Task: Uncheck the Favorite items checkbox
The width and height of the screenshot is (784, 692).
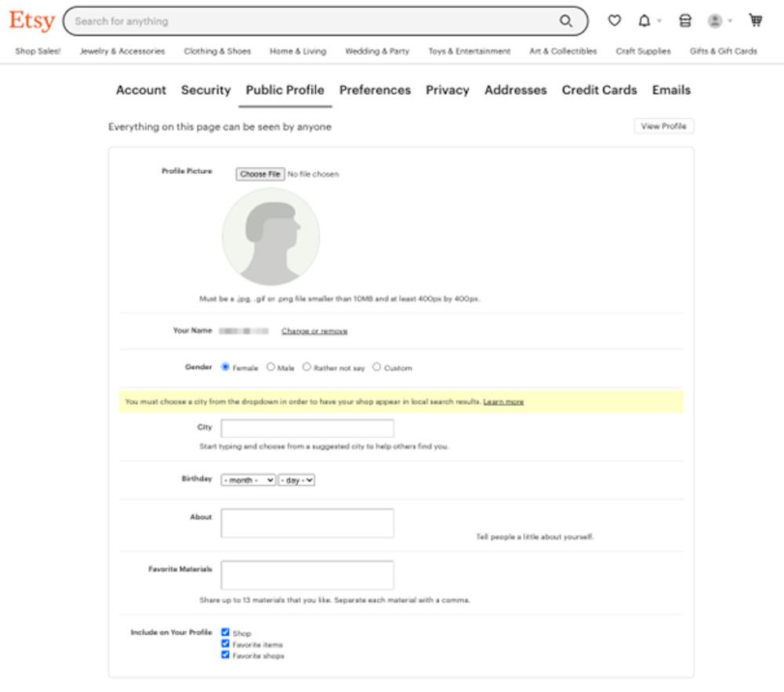Action: [226, 643]
